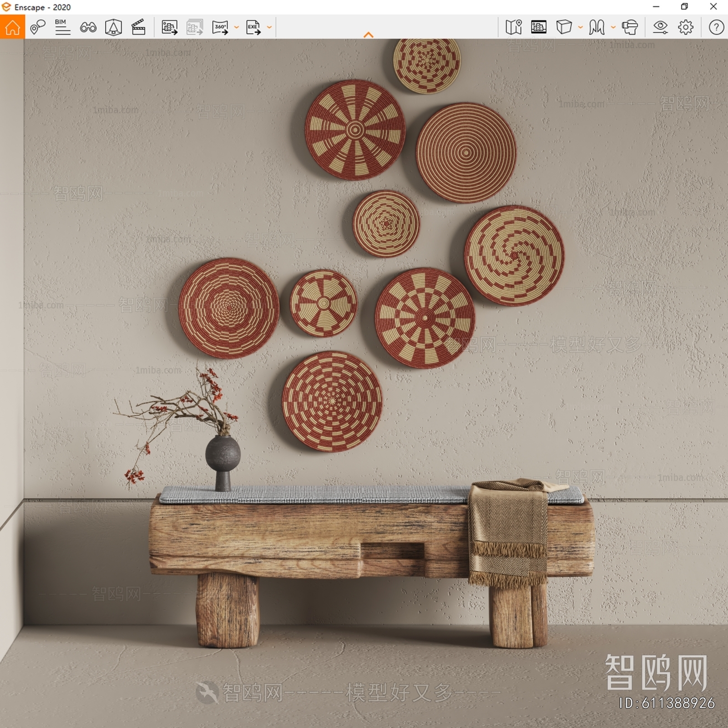Click the orange Home button
This screenshot has width=728, height=728.
click(12, 27)
